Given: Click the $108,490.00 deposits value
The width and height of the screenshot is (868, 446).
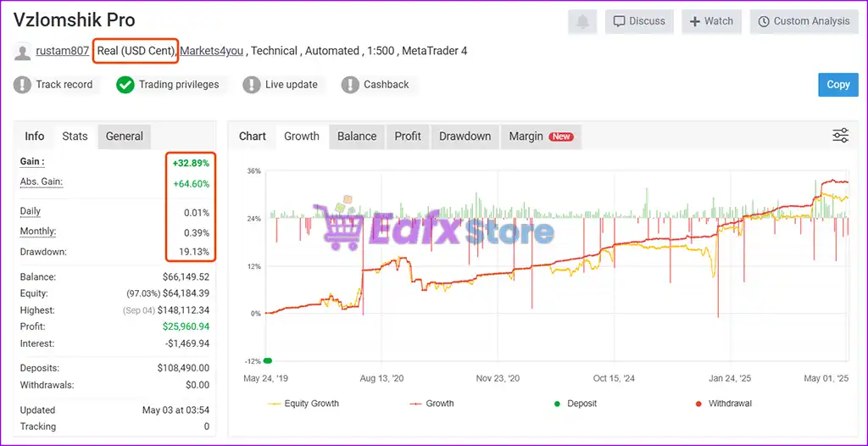Looking at the screenshot, I should pyautogui.click(x=184, y=368).
